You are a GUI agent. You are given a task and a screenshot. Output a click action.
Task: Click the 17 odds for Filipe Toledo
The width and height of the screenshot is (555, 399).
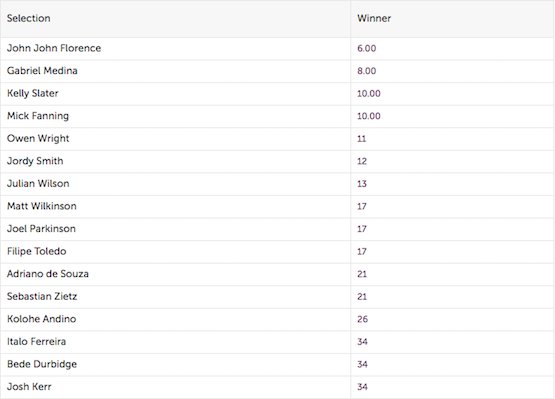pyautogui.click(x=362, y=252)
